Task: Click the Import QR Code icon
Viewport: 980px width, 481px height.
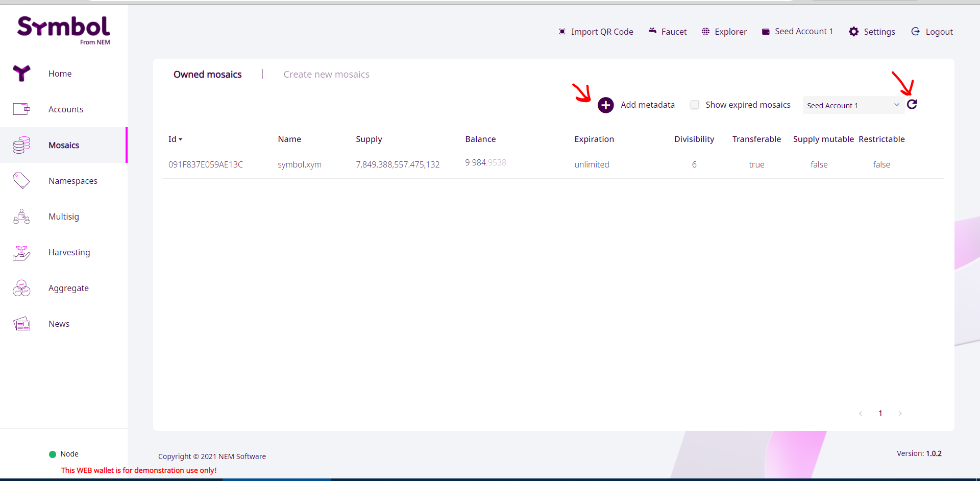Action: (x=562, y=32)
